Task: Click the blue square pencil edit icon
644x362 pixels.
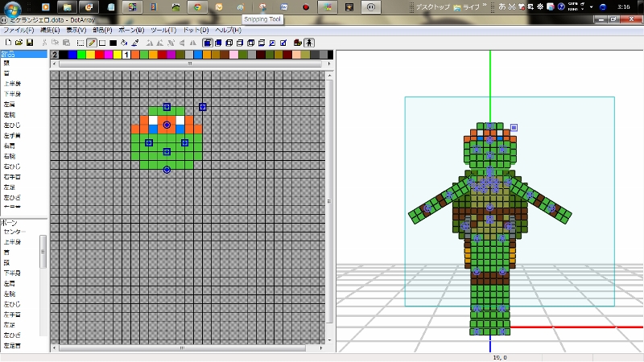Action: pos(283,43)
